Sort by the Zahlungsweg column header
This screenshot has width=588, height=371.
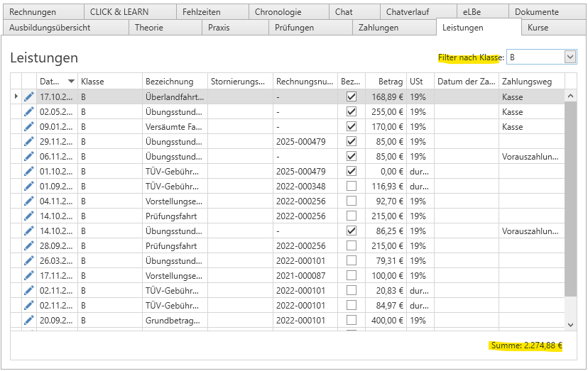(532, 82)
